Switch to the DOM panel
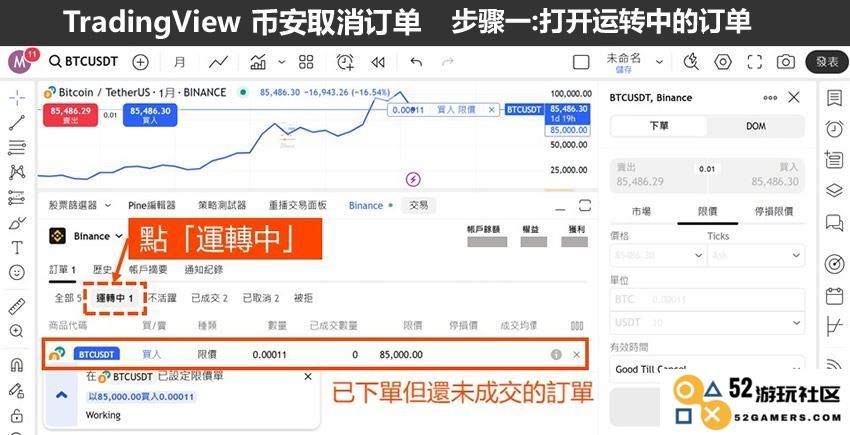Screen dimensions: 850x435 point(756,126)
